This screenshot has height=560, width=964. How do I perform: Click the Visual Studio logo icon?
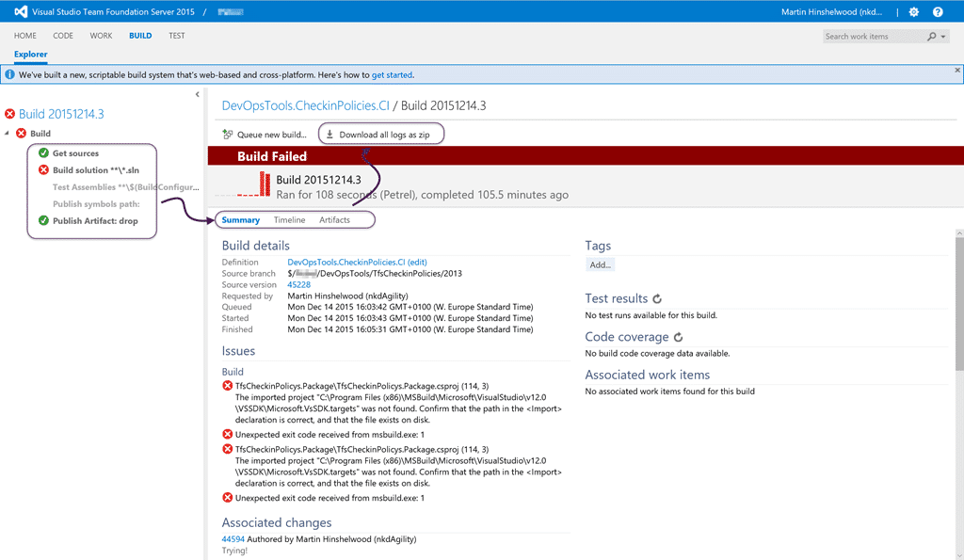tap(21, 11)
